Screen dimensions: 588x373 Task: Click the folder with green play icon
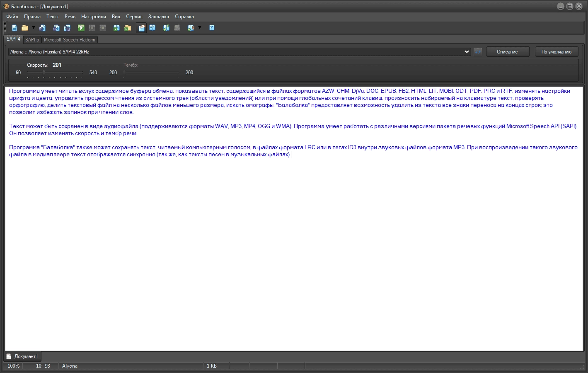128,28
